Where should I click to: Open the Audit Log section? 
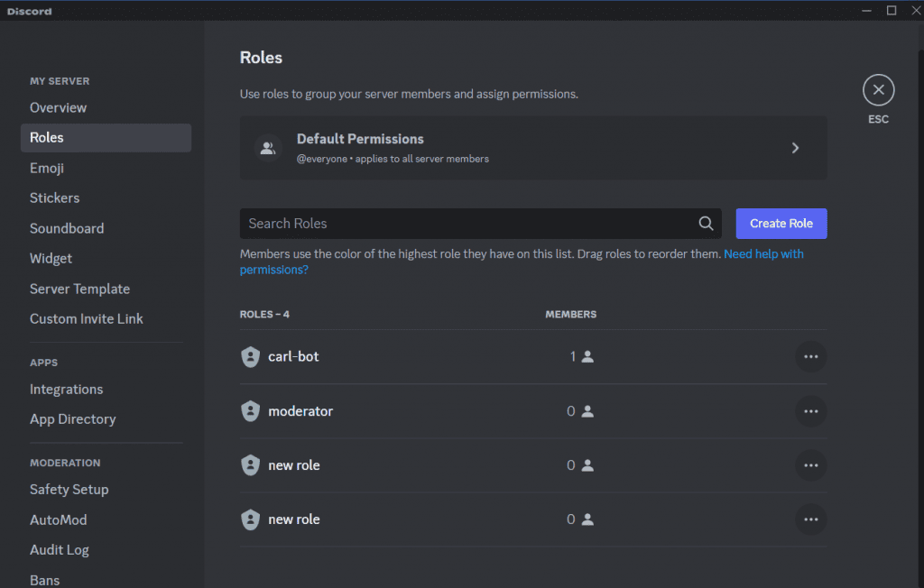(x=60, y=550)
